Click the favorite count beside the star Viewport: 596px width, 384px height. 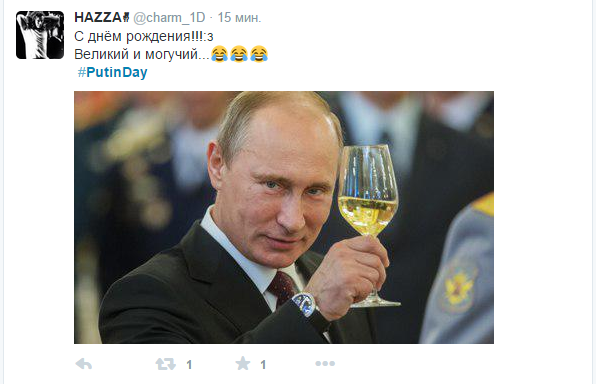(263, 365)
